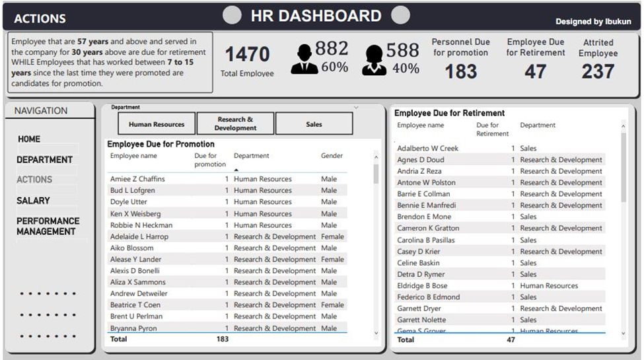Navigate to the SALARY page
This screenshot has height=360, width=644.
[x=33, y=201]
